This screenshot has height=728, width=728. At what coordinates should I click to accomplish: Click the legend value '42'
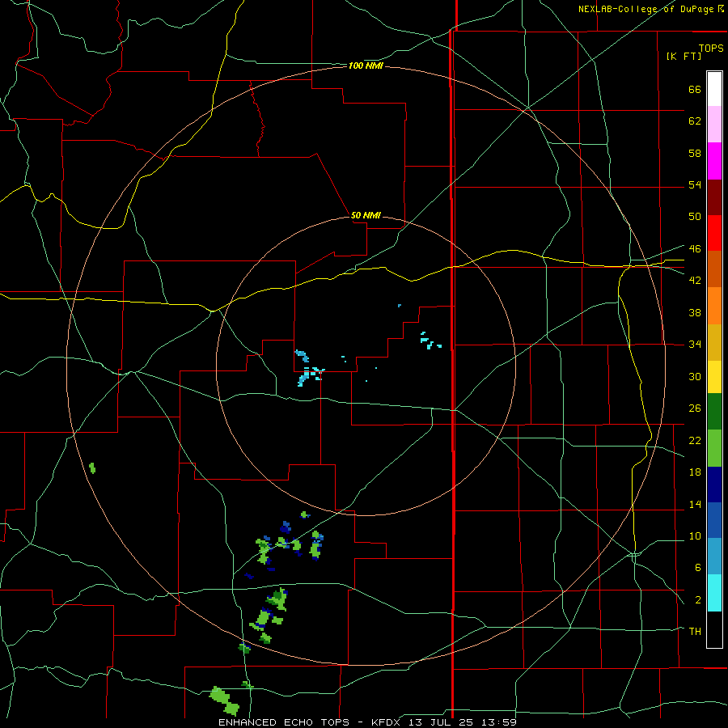click(695, 281)
